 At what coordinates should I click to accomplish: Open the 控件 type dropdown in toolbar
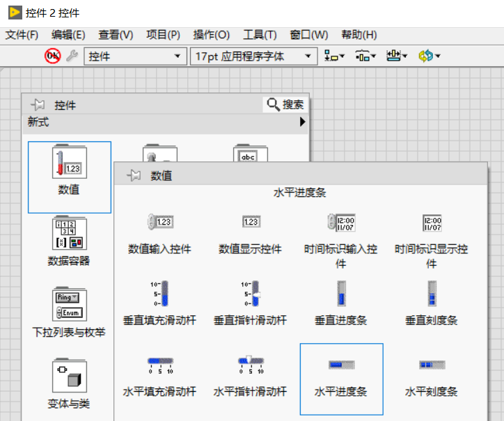coord(135,56)
